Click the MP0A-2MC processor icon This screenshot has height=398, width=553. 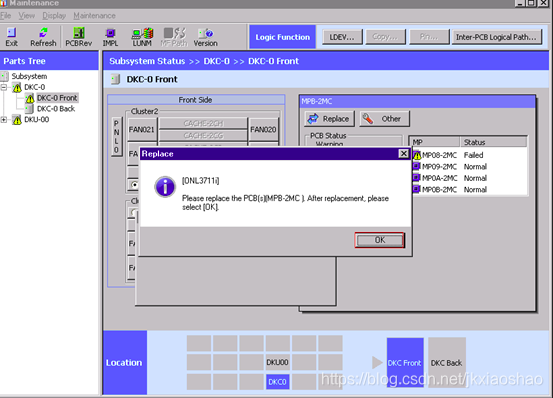pos(417,178)
